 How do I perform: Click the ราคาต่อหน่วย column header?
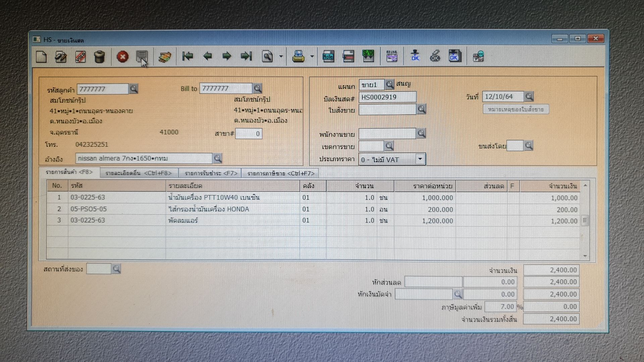pos(425,186)
